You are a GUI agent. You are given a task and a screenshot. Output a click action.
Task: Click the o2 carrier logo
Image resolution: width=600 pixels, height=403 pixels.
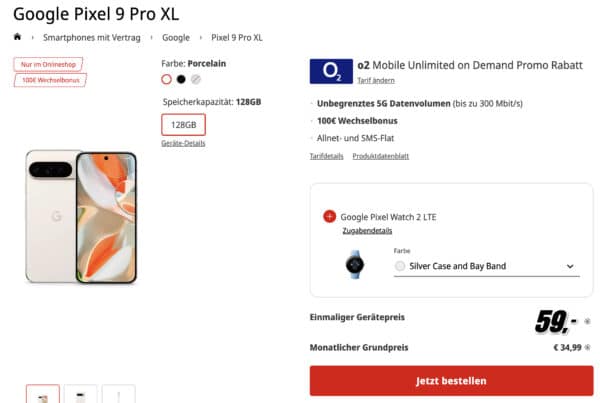coord(331,71)
